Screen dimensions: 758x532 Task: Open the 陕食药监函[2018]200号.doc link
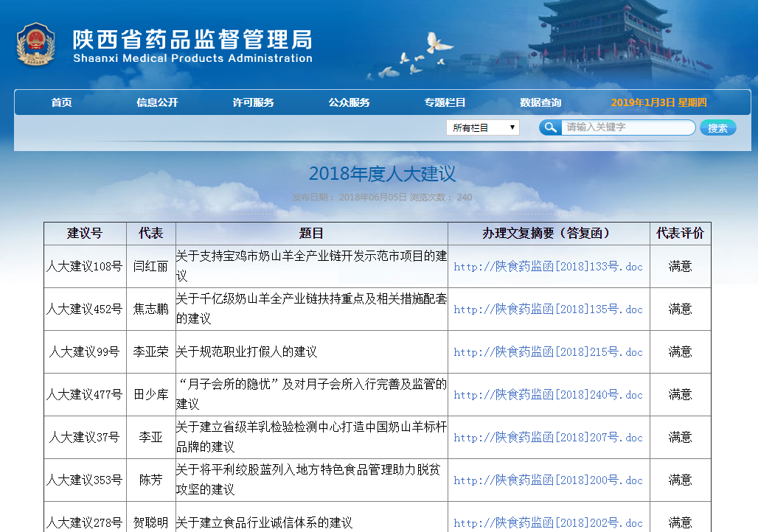coord(548,480)
